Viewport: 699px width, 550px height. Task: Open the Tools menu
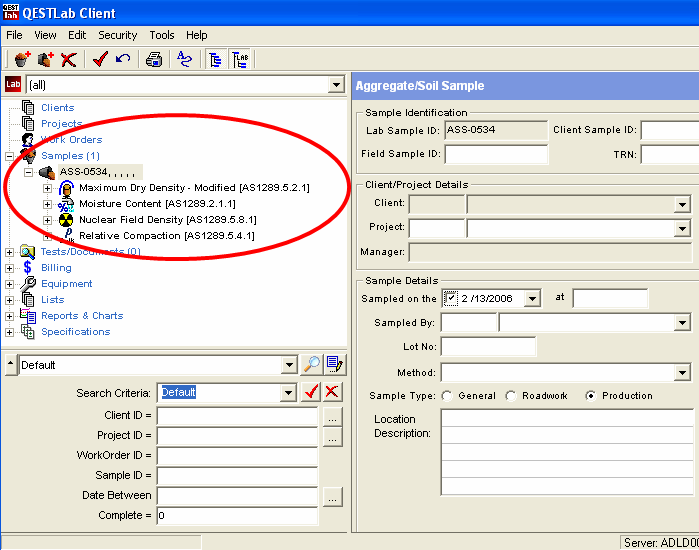[162, 35]
